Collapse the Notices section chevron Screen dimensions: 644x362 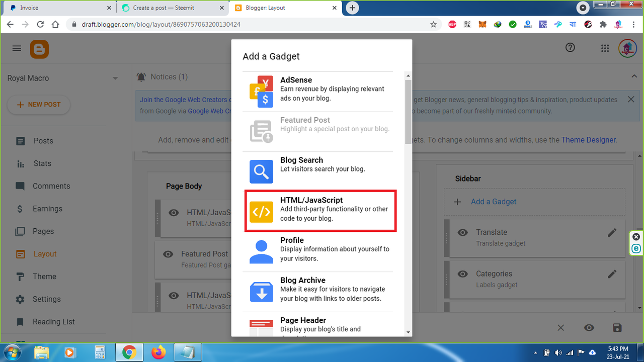coord(634,76)
